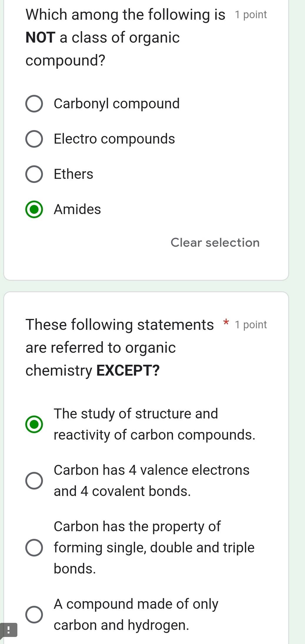Click the Ethers answer label text
The width and height of the screenshot is (305, 644).
pyautogui.click(x=73, y=174)
